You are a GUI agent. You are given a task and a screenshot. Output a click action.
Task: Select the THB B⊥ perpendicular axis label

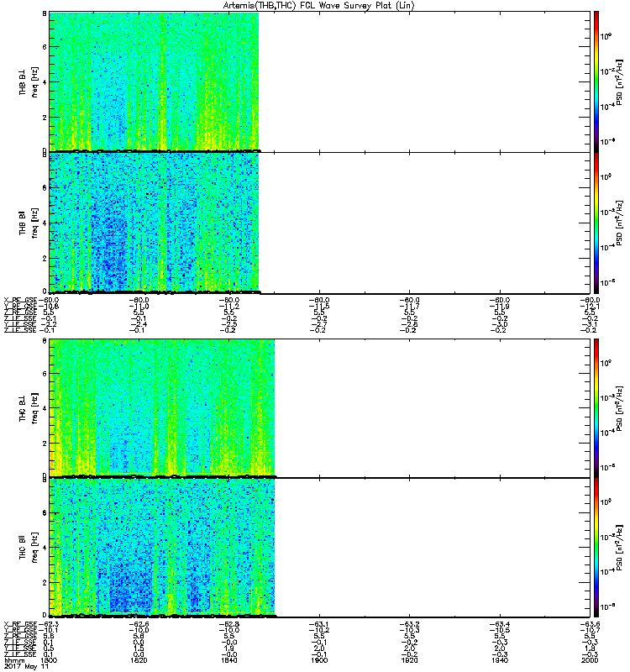click(x=23, y=81)
